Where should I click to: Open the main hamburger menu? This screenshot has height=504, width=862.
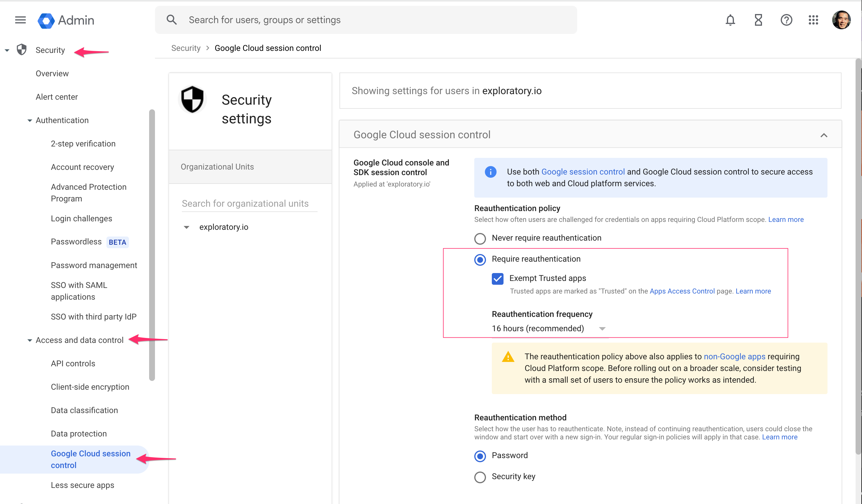pyautogui.click(x=20, y=20)
